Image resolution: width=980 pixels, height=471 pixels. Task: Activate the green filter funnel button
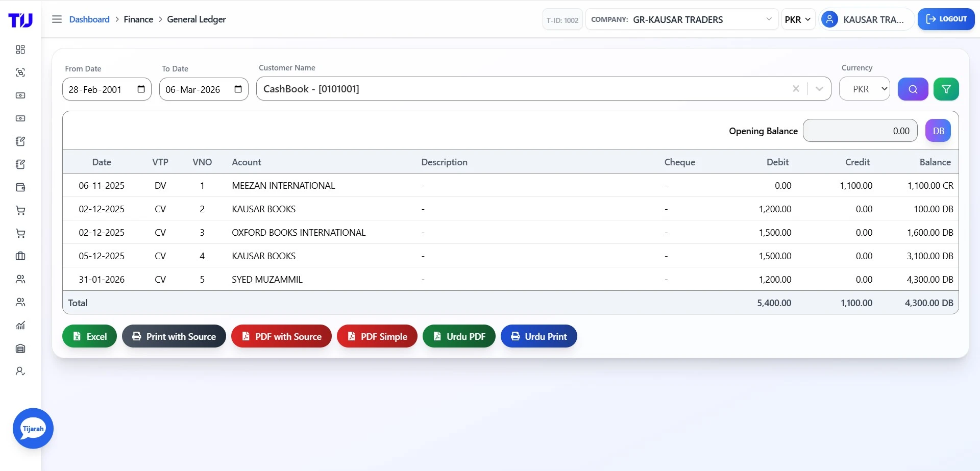tap(946, 89)
